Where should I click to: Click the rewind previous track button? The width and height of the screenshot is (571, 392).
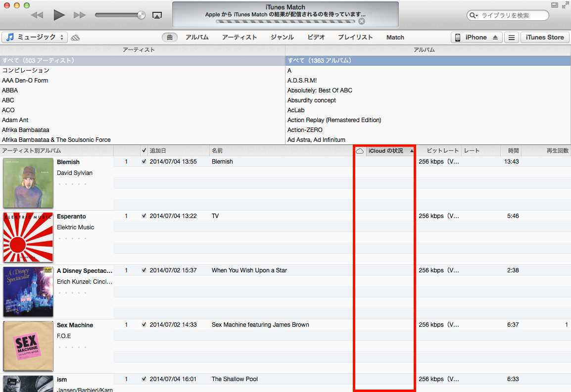(37, 15)
